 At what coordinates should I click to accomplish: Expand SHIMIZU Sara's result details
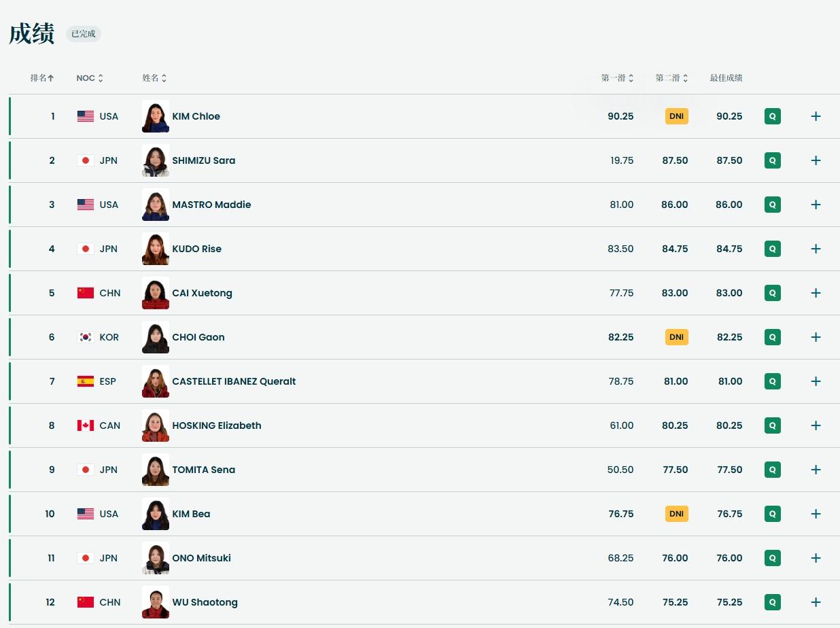816,160
